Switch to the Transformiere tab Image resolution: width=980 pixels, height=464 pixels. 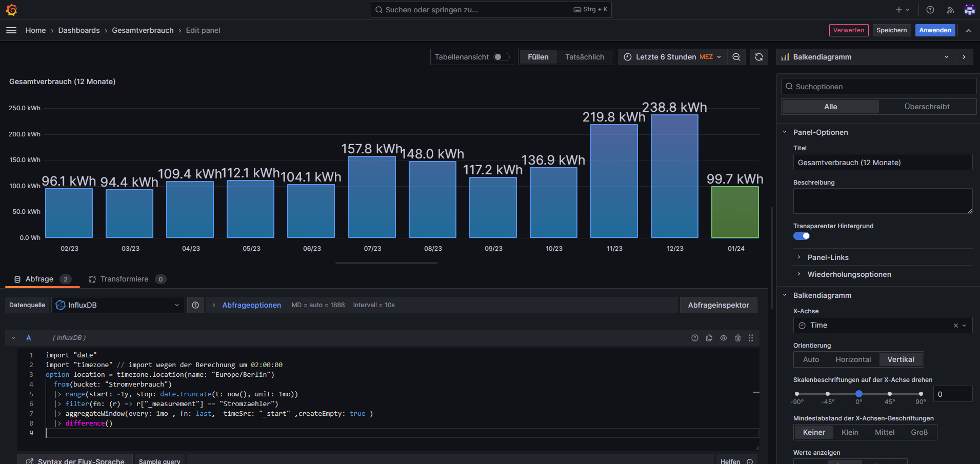click(124, 279)
